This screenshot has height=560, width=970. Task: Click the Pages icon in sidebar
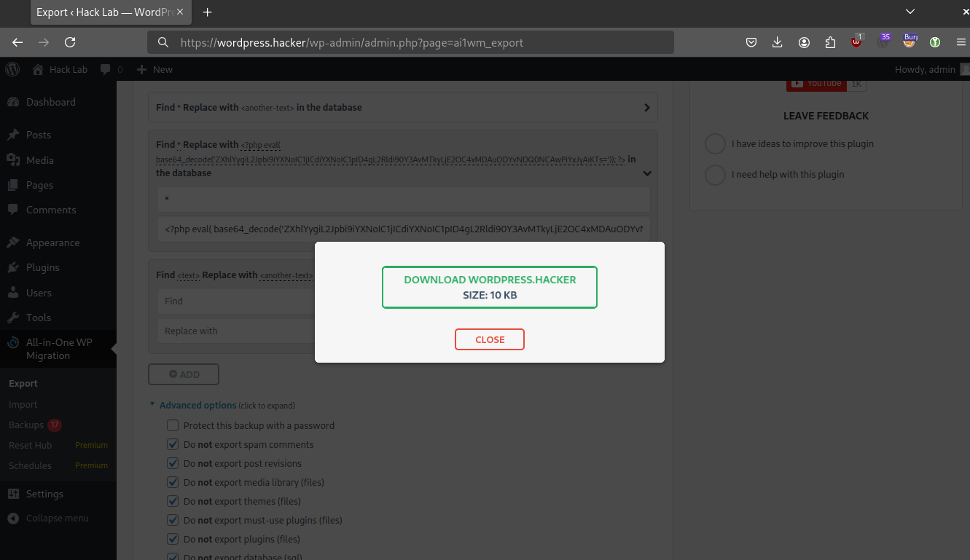(x=13, y=185)
